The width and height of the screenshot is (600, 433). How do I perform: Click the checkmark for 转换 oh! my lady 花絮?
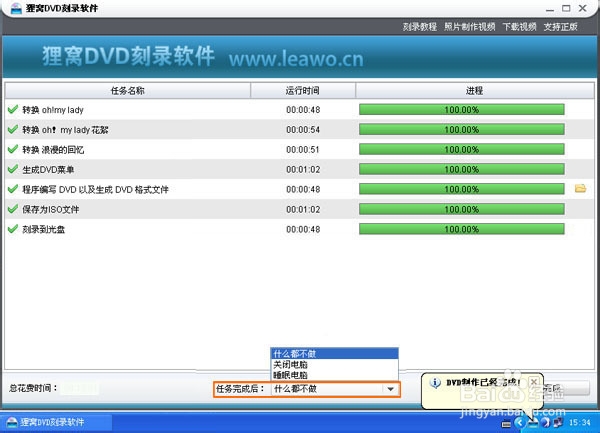(x=13, y=129)
